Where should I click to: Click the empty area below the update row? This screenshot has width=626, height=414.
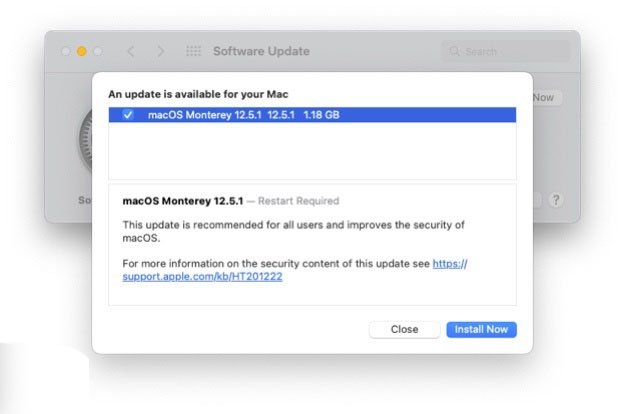(x=312, y=150)
